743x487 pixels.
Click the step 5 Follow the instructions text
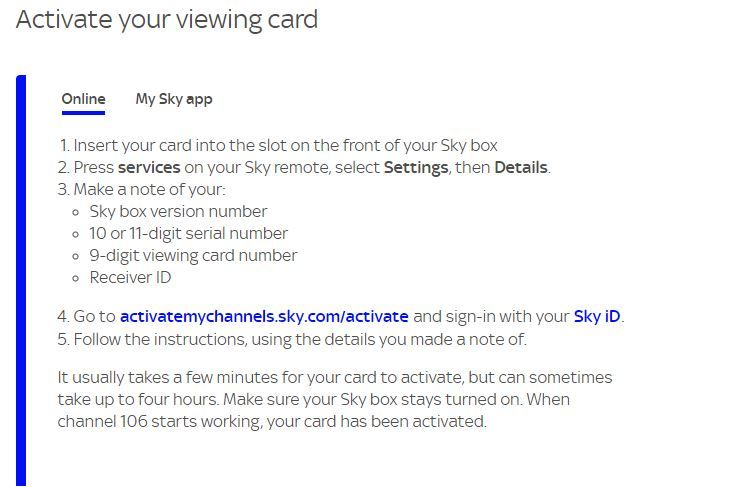pyautogui.click(x=292, y=339)
